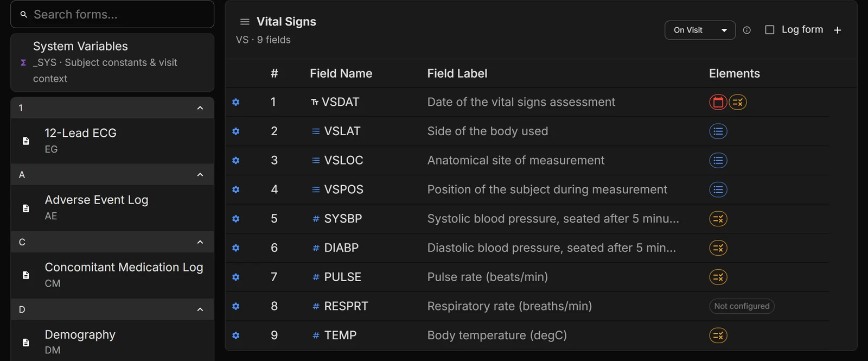
Task: Click the list element icon for VSPOS
Action: 718,189
